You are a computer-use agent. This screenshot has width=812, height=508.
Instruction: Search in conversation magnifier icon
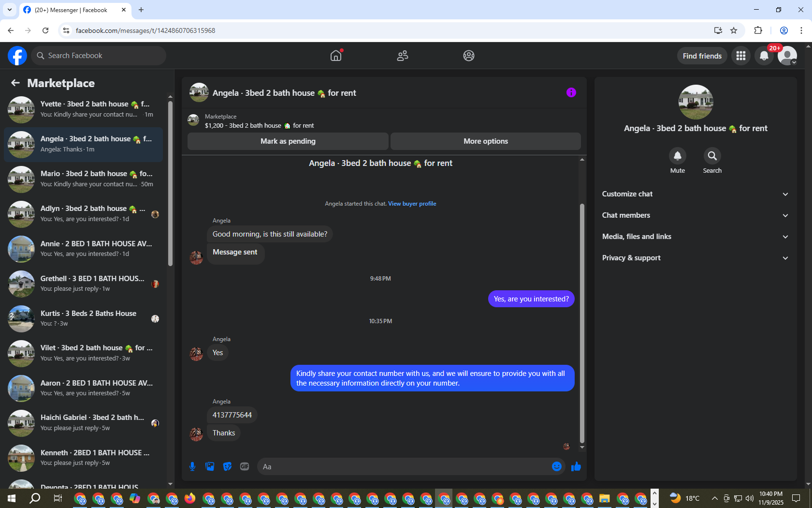[x=712, y=156]
